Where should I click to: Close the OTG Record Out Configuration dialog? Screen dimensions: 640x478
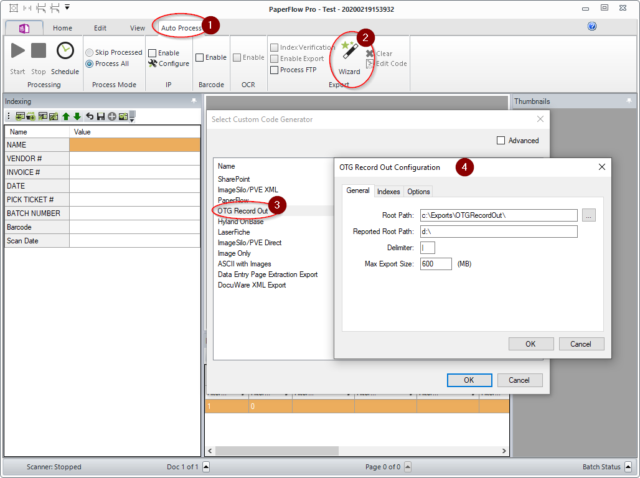click(602, 167)
